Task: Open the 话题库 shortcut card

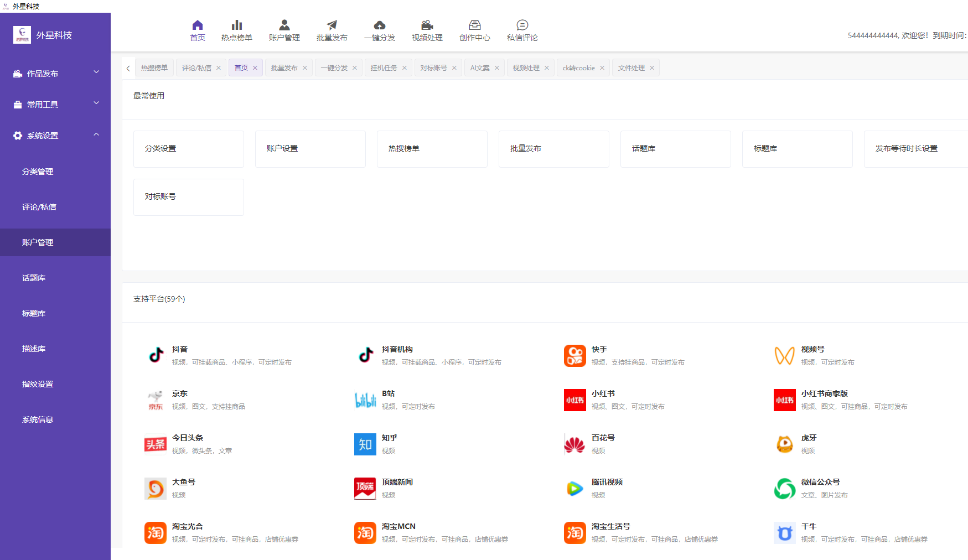Action: (675, 149)
